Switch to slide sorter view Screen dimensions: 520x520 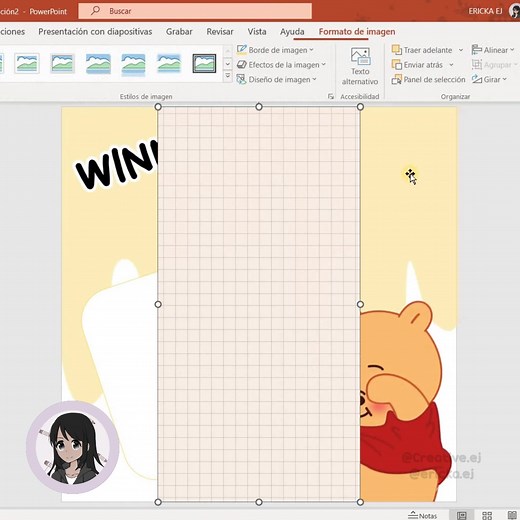[487, 515]
